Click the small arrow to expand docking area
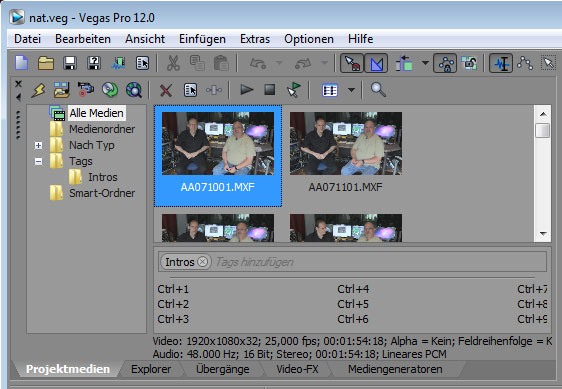 pos(18,97)
